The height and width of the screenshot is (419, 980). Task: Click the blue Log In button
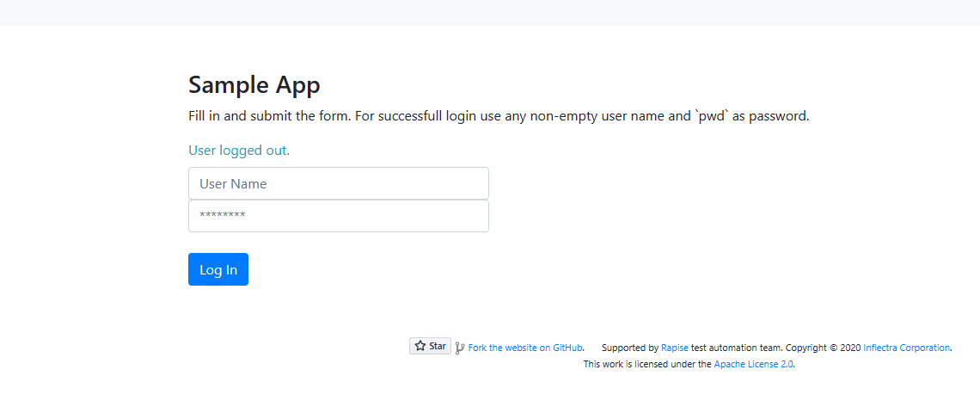(218, 269)
